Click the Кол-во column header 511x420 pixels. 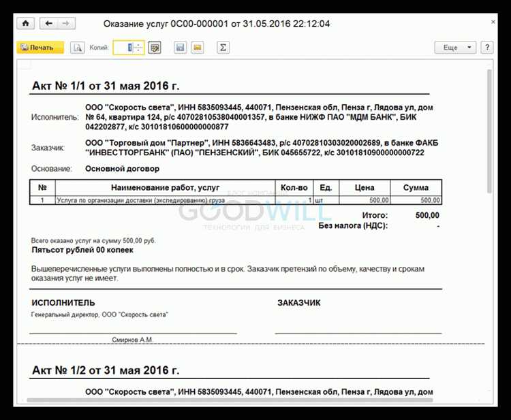coord(294,187)
